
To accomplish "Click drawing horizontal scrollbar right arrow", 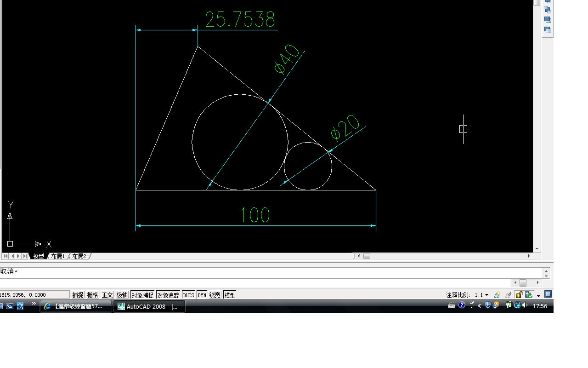I will click(x=529, y=256).
